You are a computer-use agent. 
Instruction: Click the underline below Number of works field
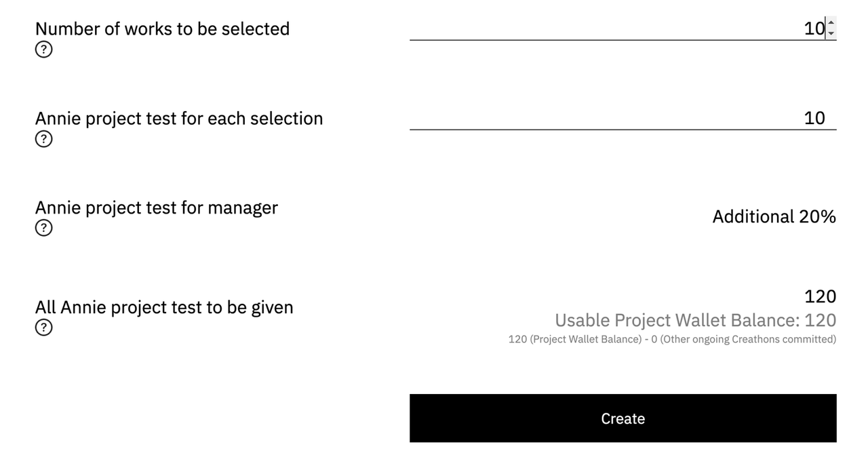click(x=623, y=40)
